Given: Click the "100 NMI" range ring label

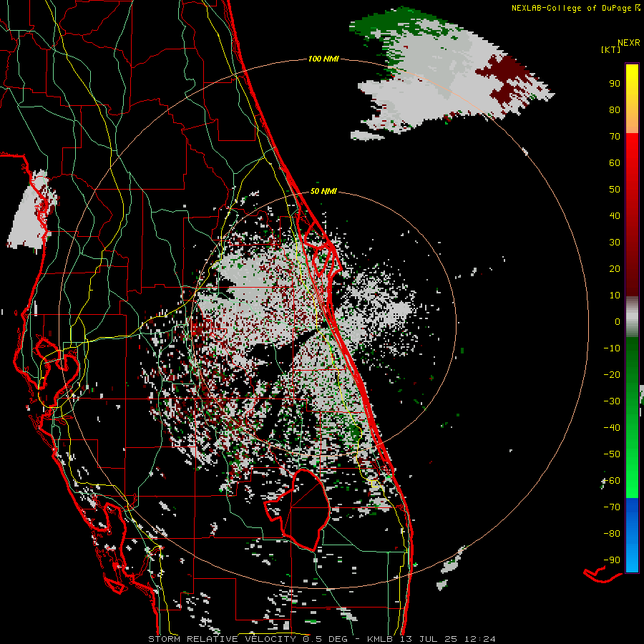Looking at the screenshot, I should tap(323, 59).
